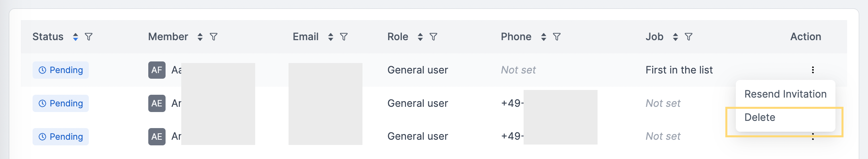Open the action menu for first row
Viewport: 868px width, 159px height.
[813, 70]
